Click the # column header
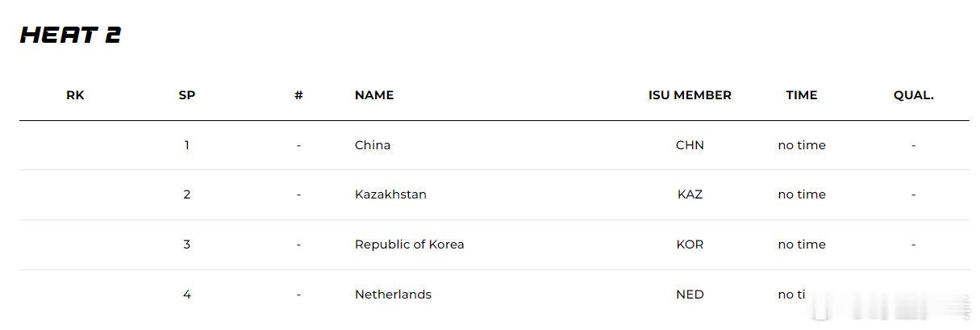The width and height of the screenshot is (980, 330). click(x=298, y=95)
